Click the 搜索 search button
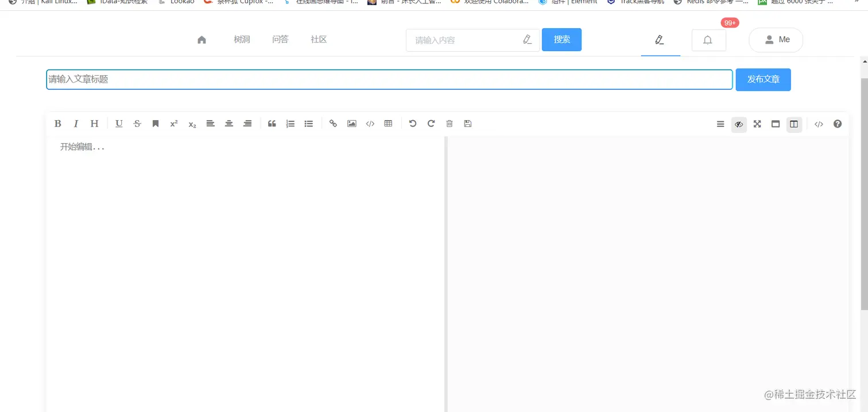The height and width of the screenshot is (412, 868). (561, 40)
